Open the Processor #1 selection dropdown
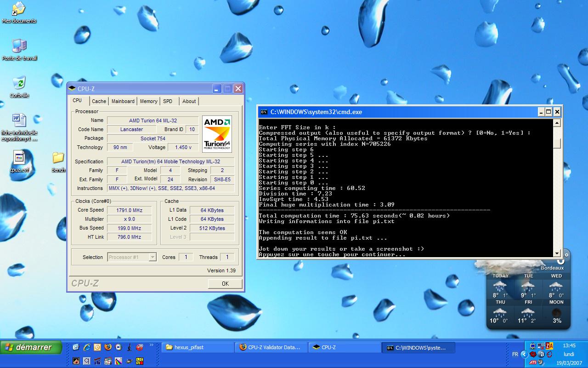588x368 pixels. click(153, 257)
